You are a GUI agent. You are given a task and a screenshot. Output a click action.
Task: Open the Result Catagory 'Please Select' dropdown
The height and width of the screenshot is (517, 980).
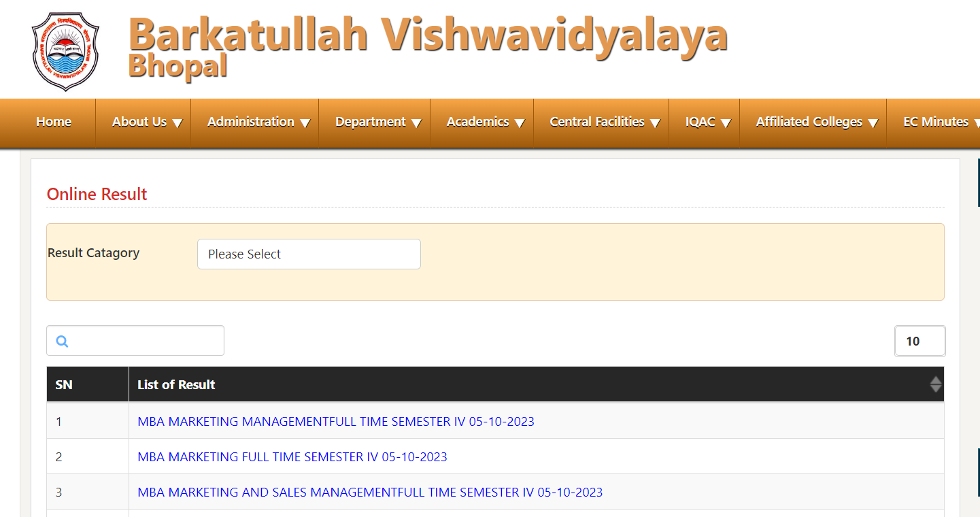pos(309,254)
